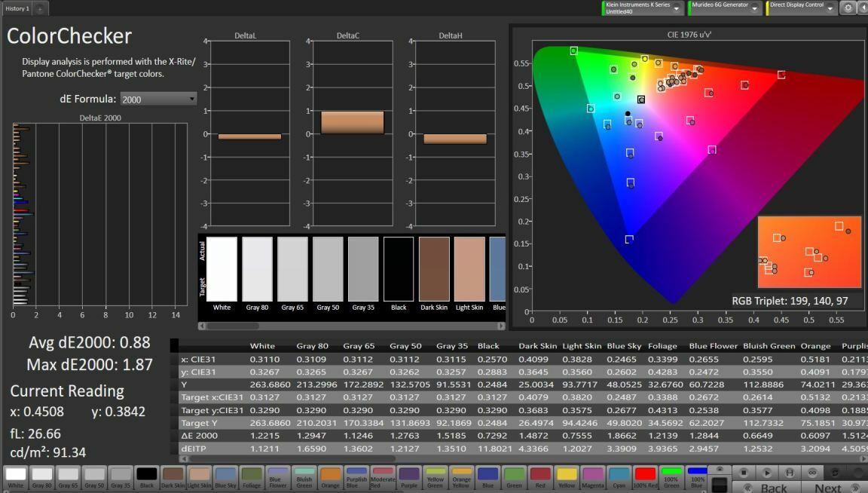Open the Direct Display Control dropdown

799,7
